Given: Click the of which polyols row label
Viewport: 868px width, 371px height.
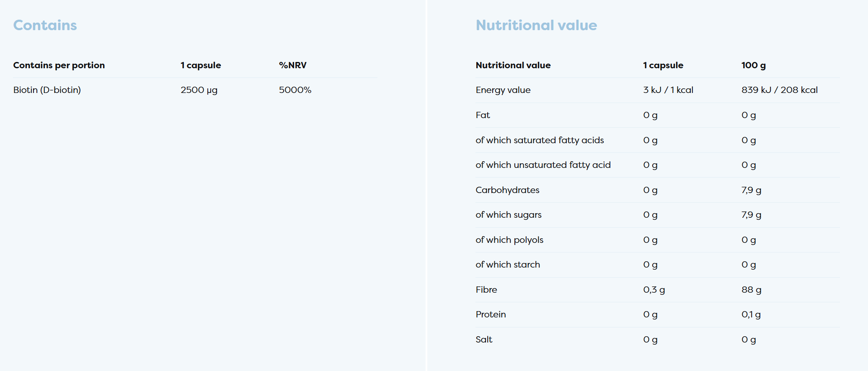Looking at the screenshot, I should pos(509,240).
